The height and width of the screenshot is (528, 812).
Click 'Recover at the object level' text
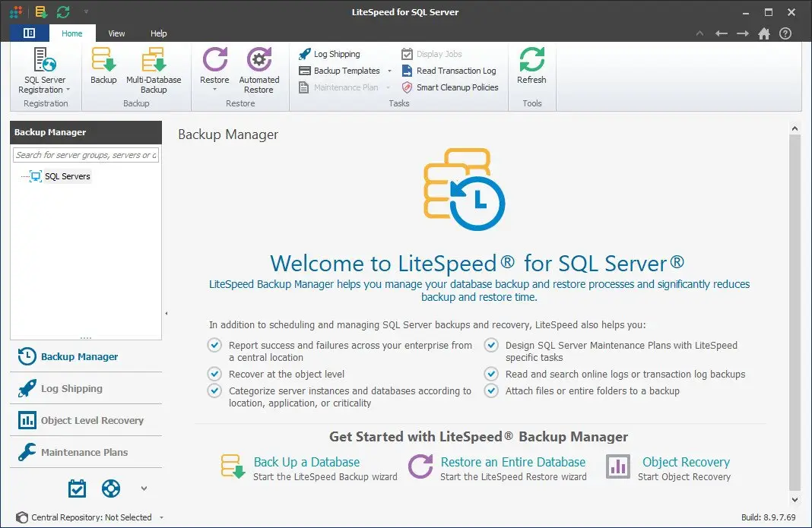tap(287, 375)
